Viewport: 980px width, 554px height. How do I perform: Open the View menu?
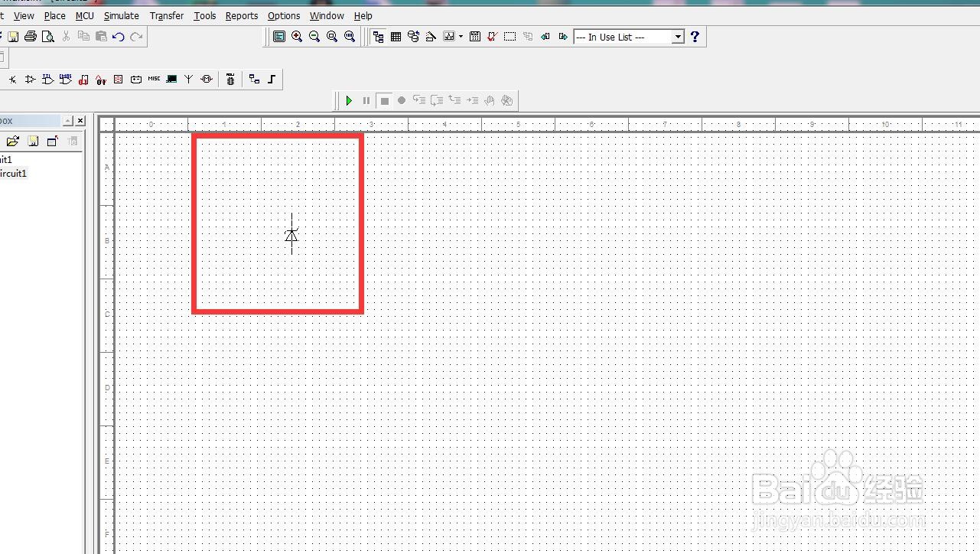[24, 15]
